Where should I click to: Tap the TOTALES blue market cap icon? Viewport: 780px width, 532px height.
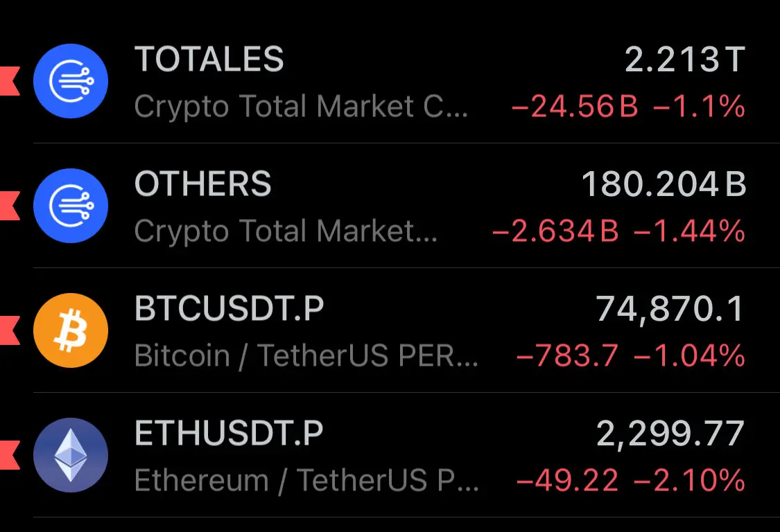coord(71,81)
